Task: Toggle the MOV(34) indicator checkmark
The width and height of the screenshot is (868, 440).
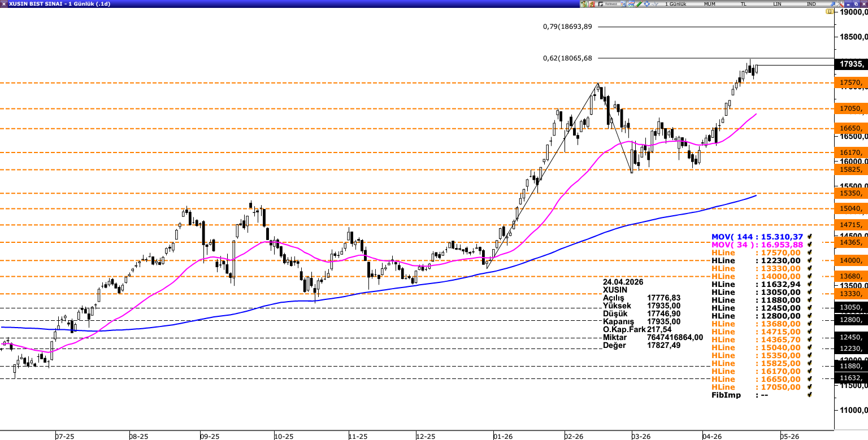Action: (x=810, y=245)
